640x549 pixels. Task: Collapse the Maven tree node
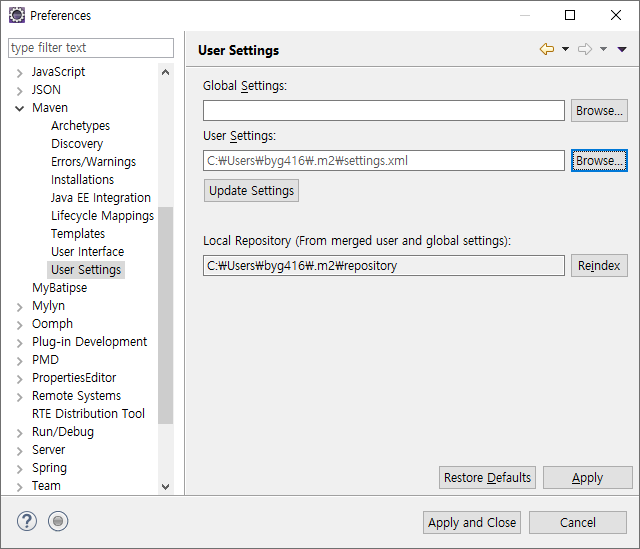(x=19, y=108)
